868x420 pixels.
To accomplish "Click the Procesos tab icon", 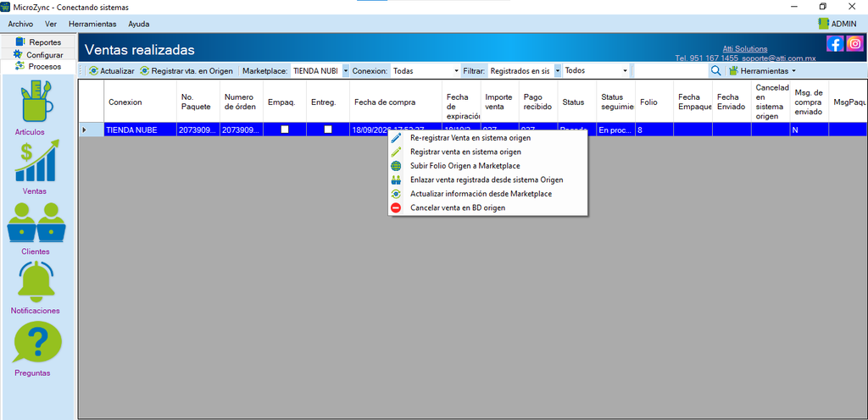I will tap(20, 66).
